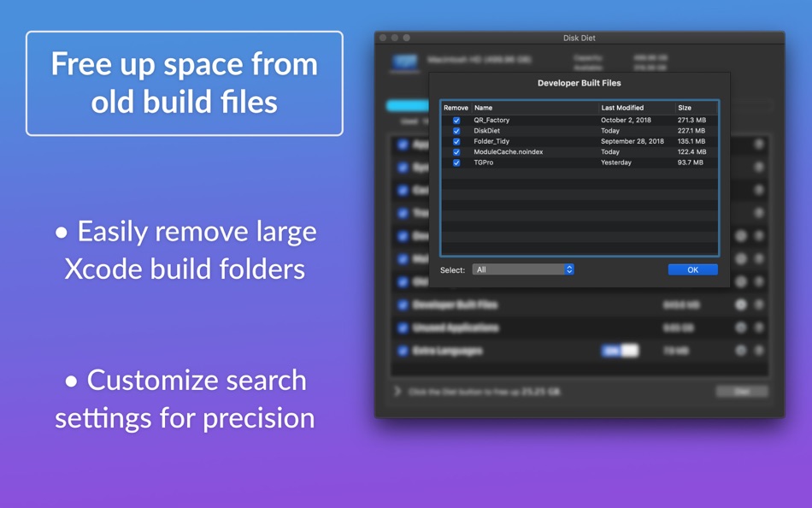
Task: Click Today in the DiskDiet row
Action: [610, 131]
